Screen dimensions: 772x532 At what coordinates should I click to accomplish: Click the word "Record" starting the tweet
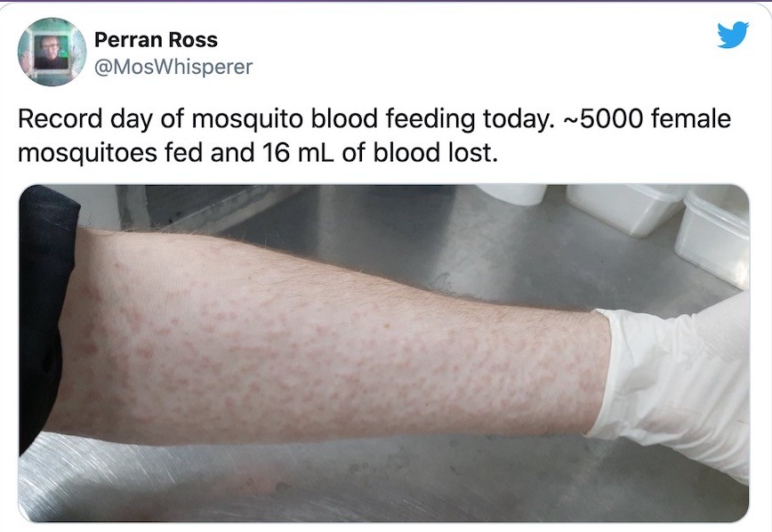pos(60,118)
